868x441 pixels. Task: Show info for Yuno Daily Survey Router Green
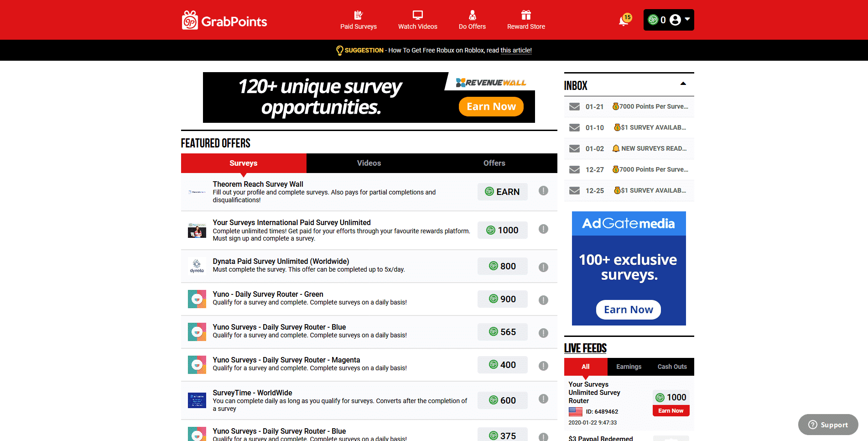click(543, 300)
